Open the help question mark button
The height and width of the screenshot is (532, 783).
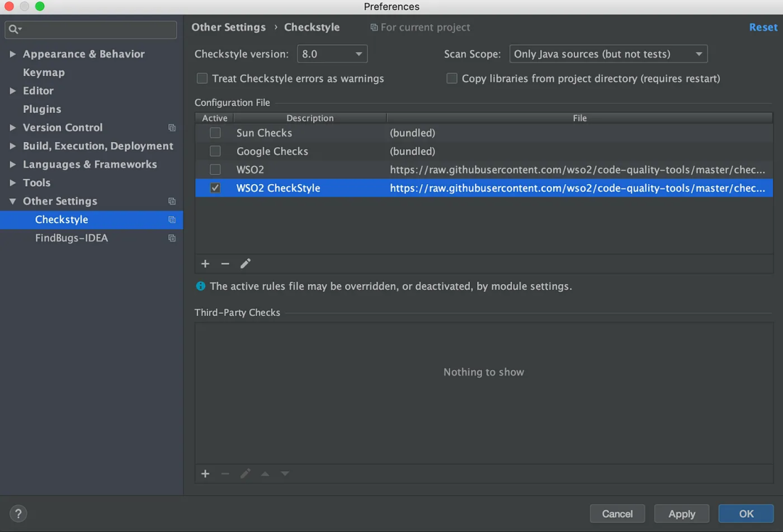(x=18, y=514)
